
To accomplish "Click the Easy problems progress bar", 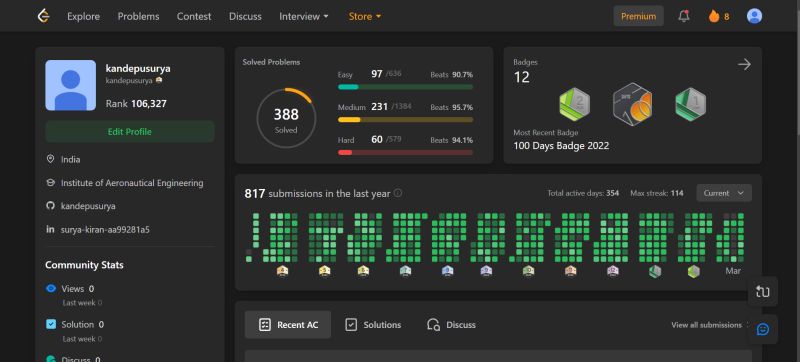I will pos(405,87).
